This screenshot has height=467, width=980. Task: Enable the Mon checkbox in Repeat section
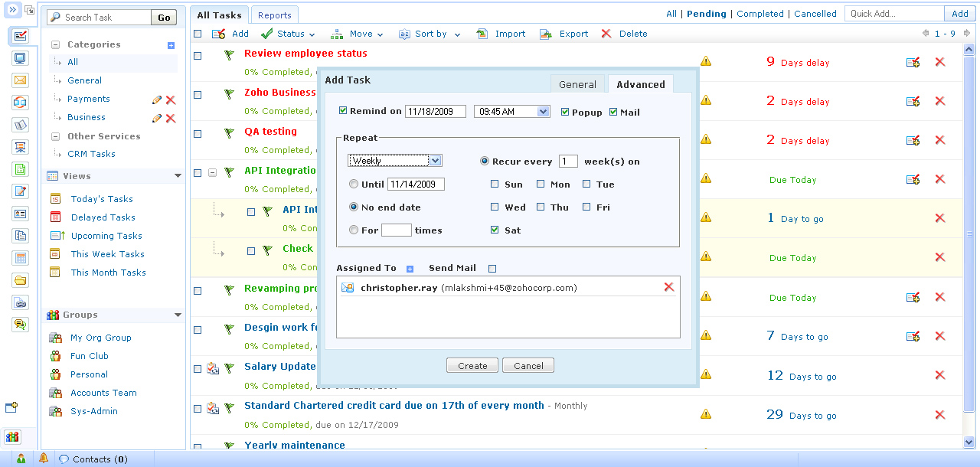tap(541, 184)
